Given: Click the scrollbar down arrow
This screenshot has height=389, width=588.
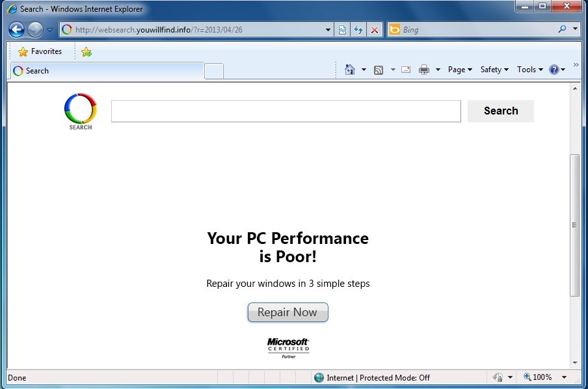Looking at the screenshot, I should pyautogui.click(x=575, y=363).
